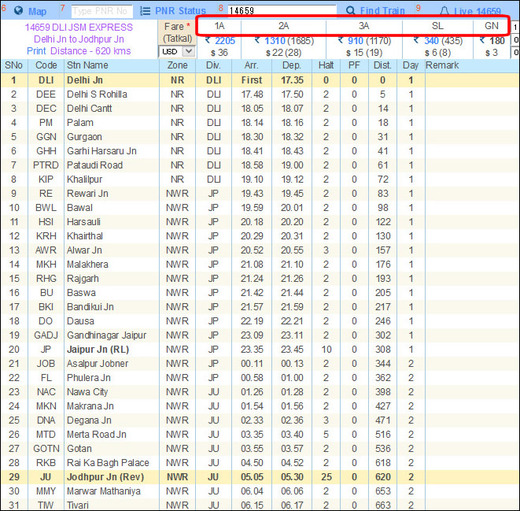Click the SNo column header
520x511 pixels.
click(x=14, y=65)
